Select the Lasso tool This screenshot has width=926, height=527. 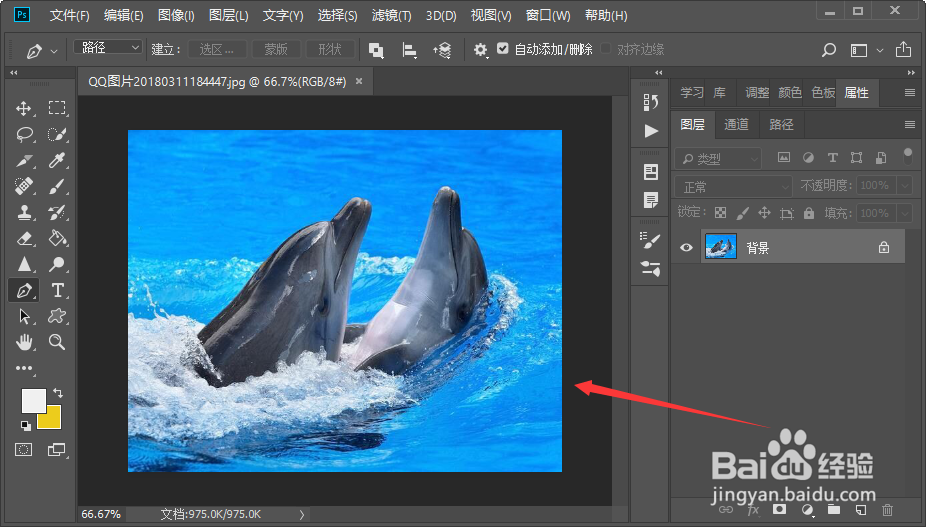tap(24, 134)
